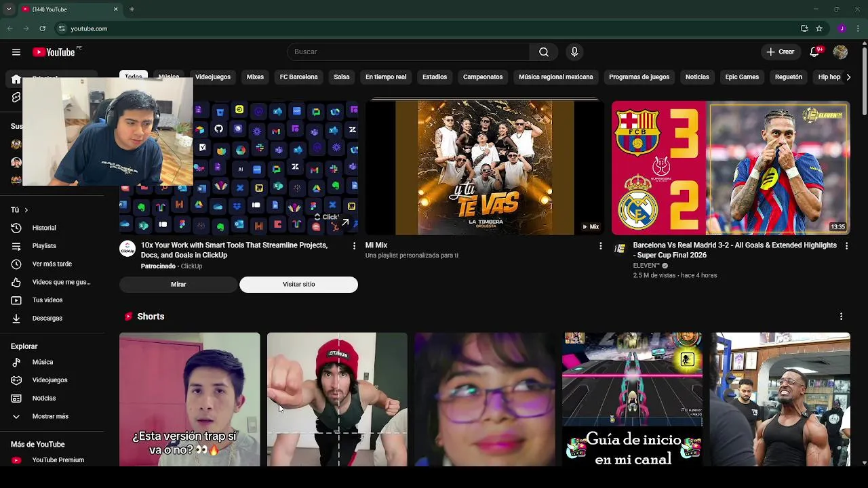Click the Videojuegos controller icon
Image resolution: width=868 pixels, height=488 pixels.
(x=16, y=380)
